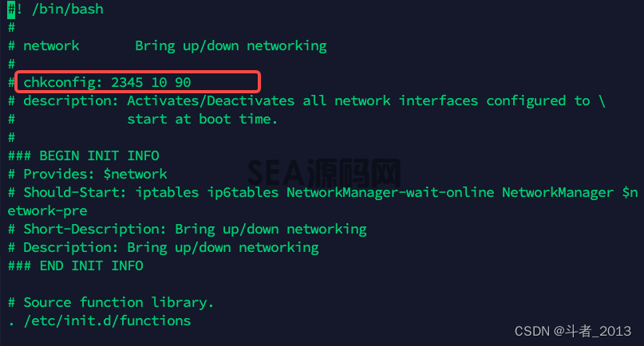Click the 'Source function library.' comment
This screenshot has width=644, height=346.
118,303
